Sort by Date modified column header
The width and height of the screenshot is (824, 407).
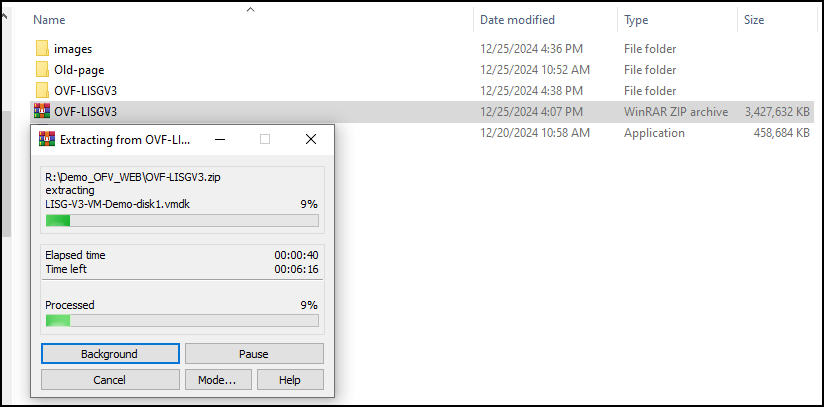pos(518,19)
